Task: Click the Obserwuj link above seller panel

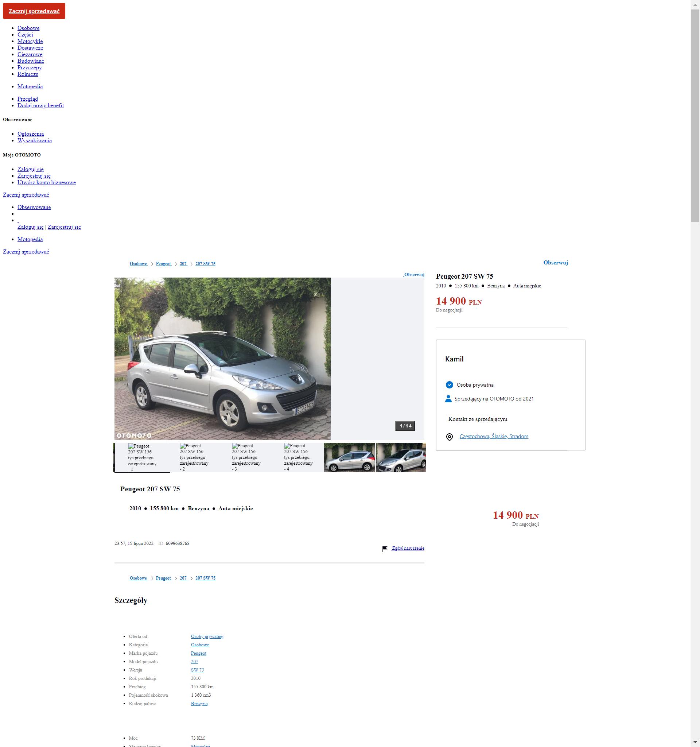Action: 555,263
